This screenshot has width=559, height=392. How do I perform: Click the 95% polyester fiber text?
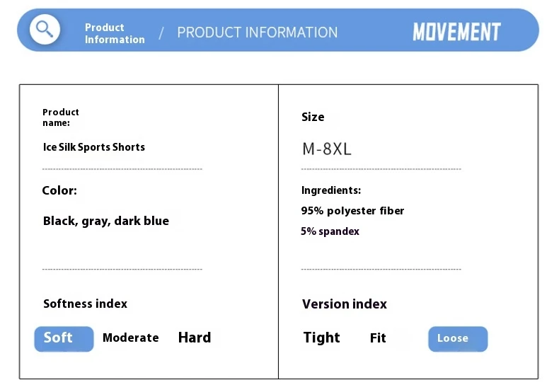(x=352, y=210)
